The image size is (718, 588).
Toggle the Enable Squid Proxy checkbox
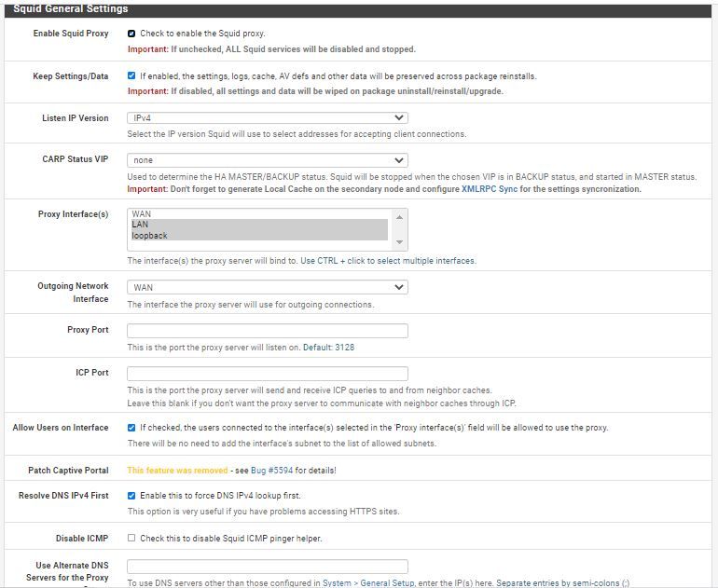point(131,34)
